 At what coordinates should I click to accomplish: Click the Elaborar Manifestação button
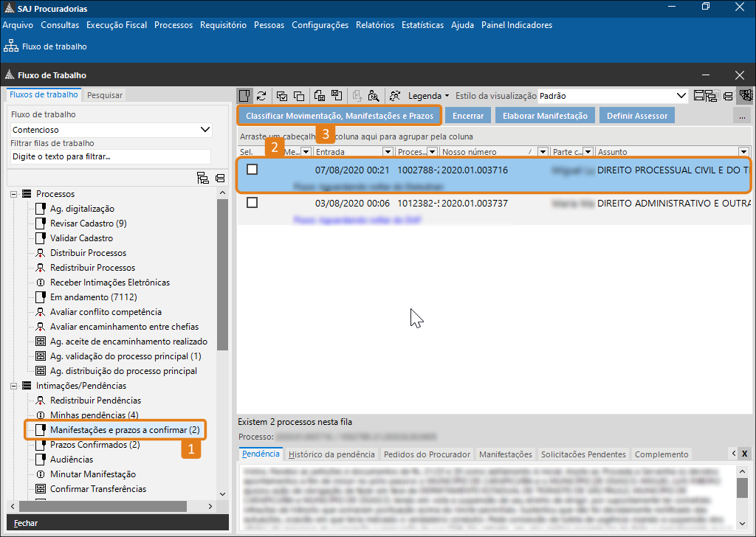(544, 116)
